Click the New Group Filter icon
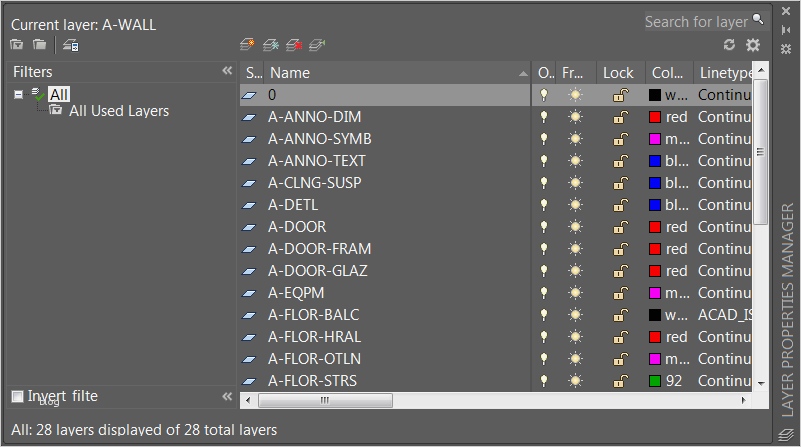Screen dimensions: 801x447 pyautogui.click(x=39, y=45)
